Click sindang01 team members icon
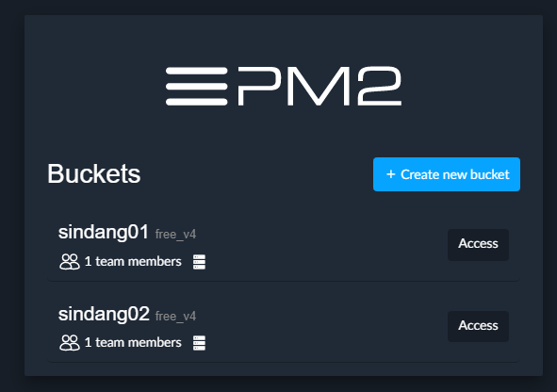Viewport: 557px width, 392px height. [x=69, y=262]
